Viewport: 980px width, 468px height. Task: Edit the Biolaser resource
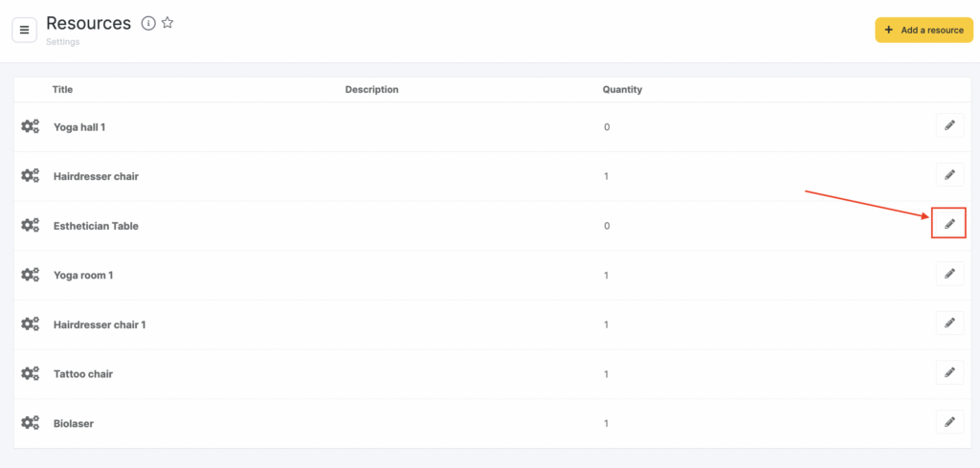[x=948, y=422]
